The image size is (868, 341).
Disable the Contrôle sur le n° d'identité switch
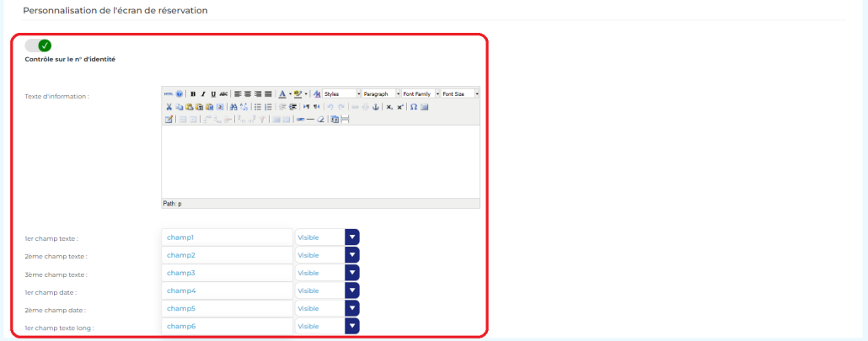39,45
